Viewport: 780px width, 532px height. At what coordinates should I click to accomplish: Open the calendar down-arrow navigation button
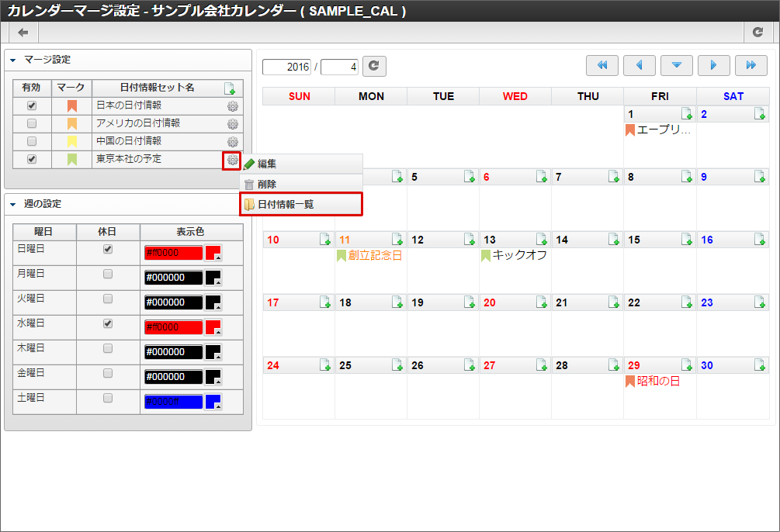[676, 66]
